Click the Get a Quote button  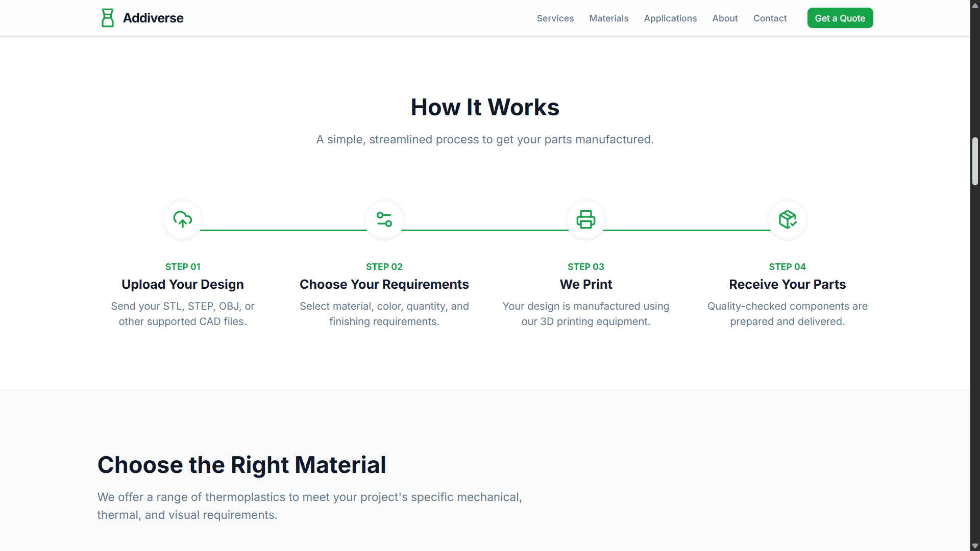pyautogui.click(x=840, y=18)
